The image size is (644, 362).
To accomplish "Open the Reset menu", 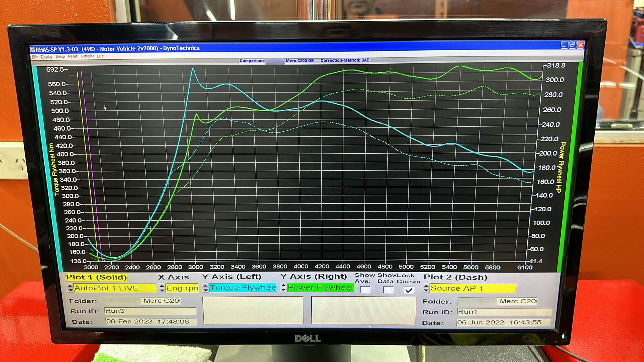I will click(x=73, y=56).
